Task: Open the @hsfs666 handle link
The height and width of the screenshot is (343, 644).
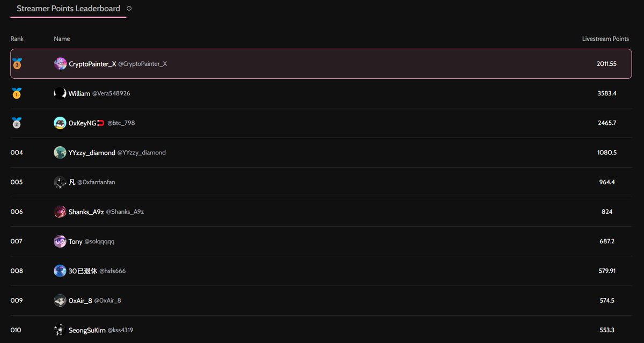Action: point(112,271)
